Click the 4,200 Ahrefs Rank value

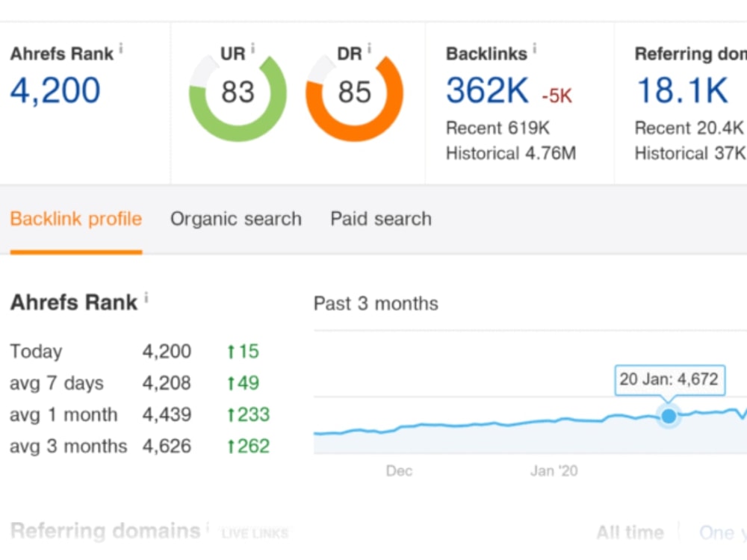(55, 90)
